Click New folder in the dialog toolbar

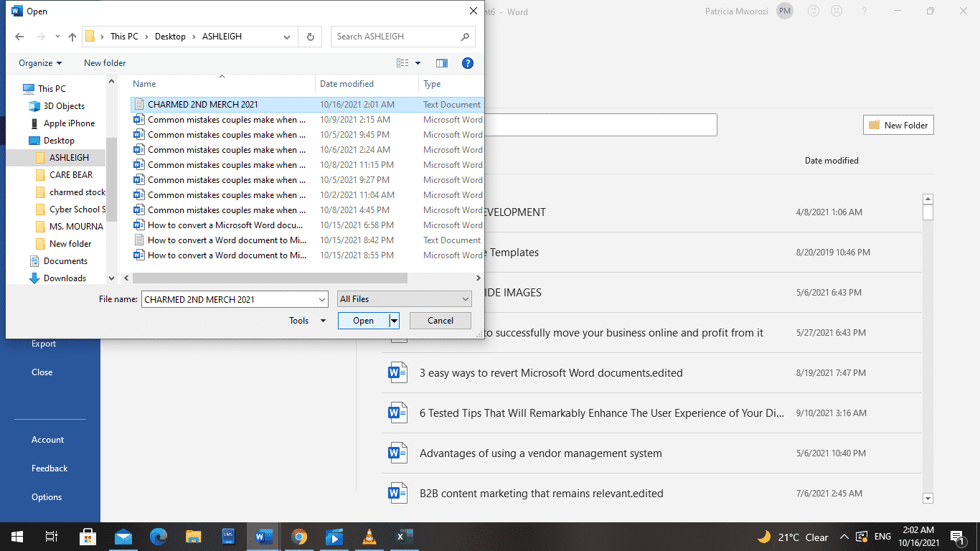(x=104, y=63)
